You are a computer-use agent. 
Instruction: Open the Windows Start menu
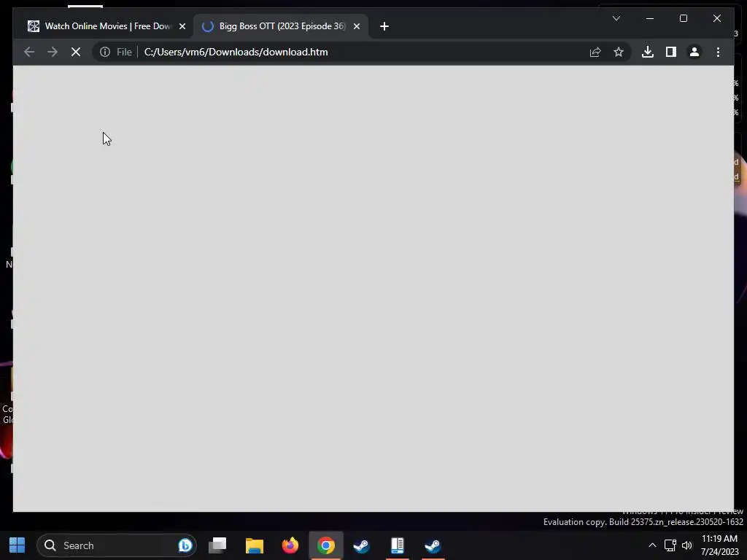pos(18,545)
